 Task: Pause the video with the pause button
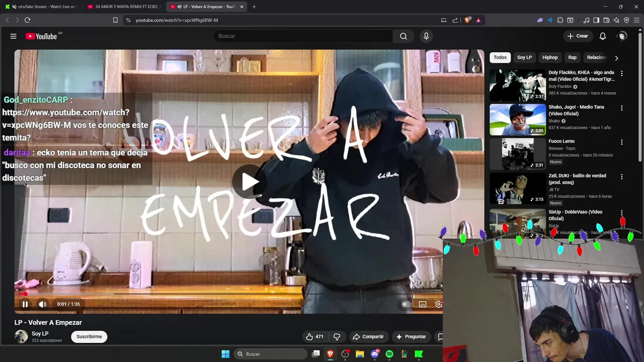click(x=25, y=304)
